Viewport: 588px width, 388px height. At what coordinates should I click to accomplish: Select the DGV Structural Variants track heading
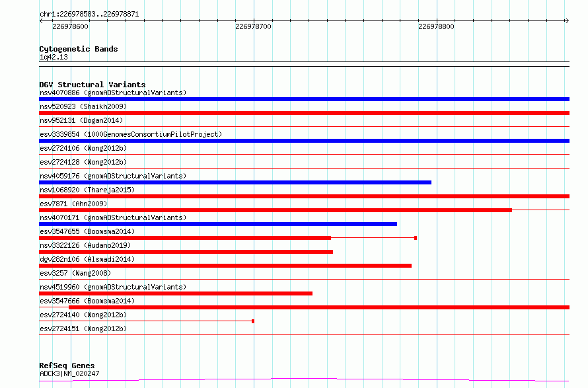click(x=92, y=85)
